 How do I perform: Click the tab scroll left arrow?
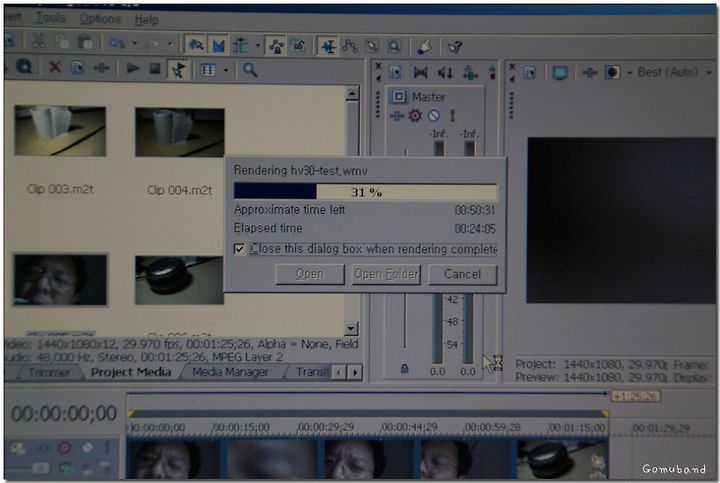pos(339,372)
